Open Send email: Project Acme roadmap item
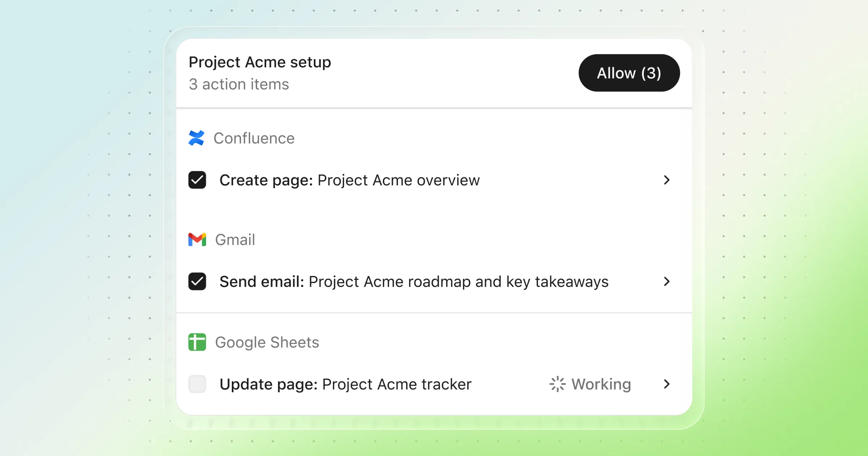868x456 pixels. 414,282
